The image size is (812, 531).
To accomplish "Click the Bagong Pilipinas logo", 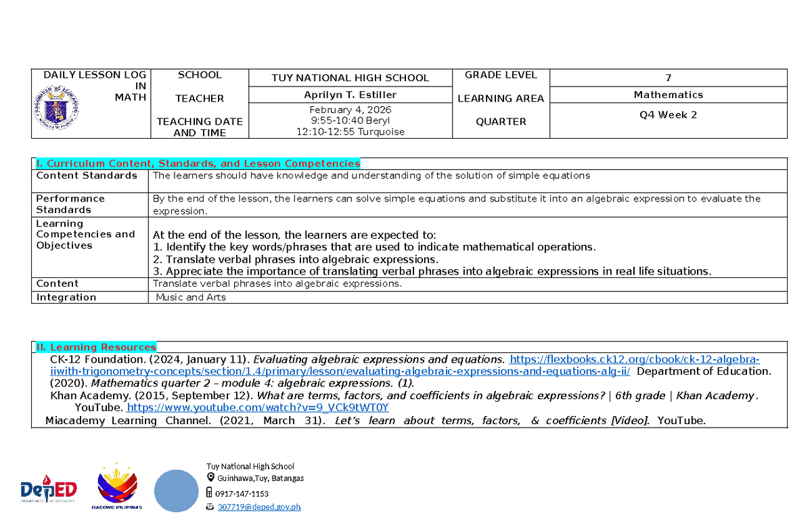I will pyautogui.click(x=116, y=486).
